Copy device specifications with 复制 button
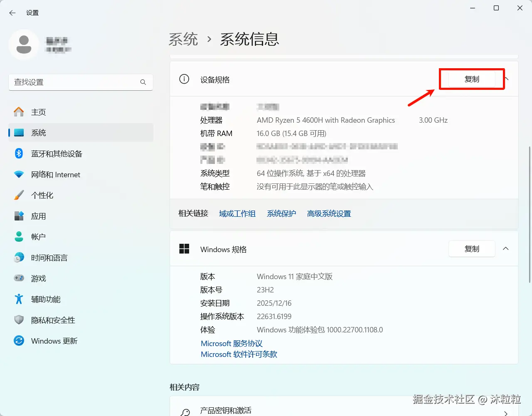Image resolution: width=532 pixels, height=416 pixels. point(472,79)
